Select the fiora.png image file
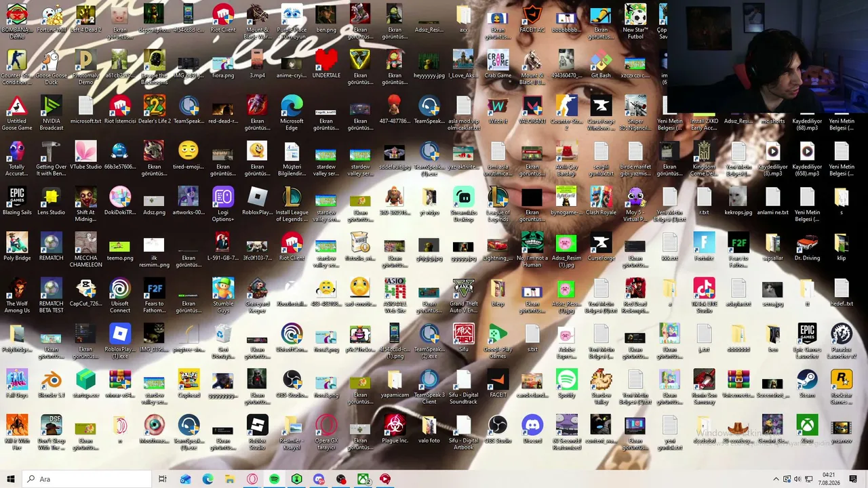 point(223,64)
